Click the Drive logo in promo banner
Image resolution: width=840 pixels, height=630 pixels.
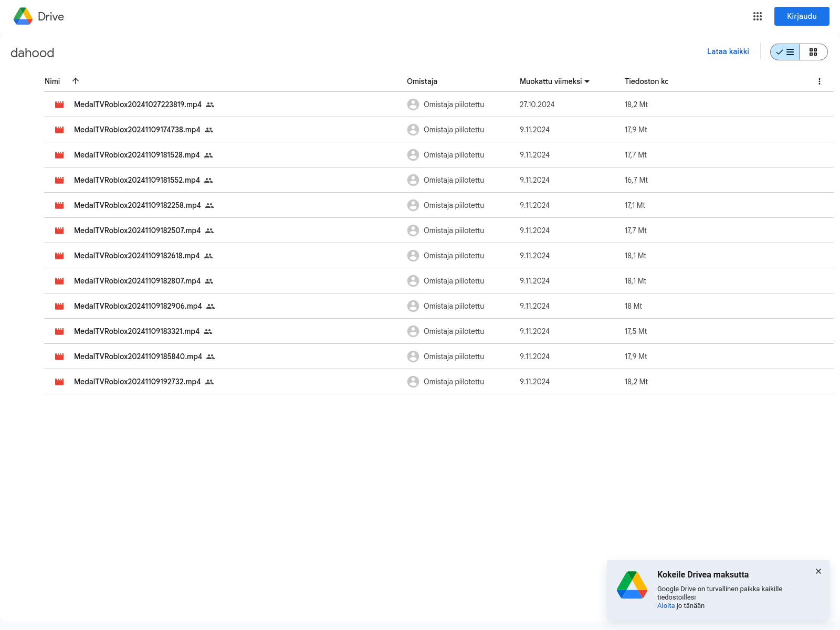coord(632,585)
